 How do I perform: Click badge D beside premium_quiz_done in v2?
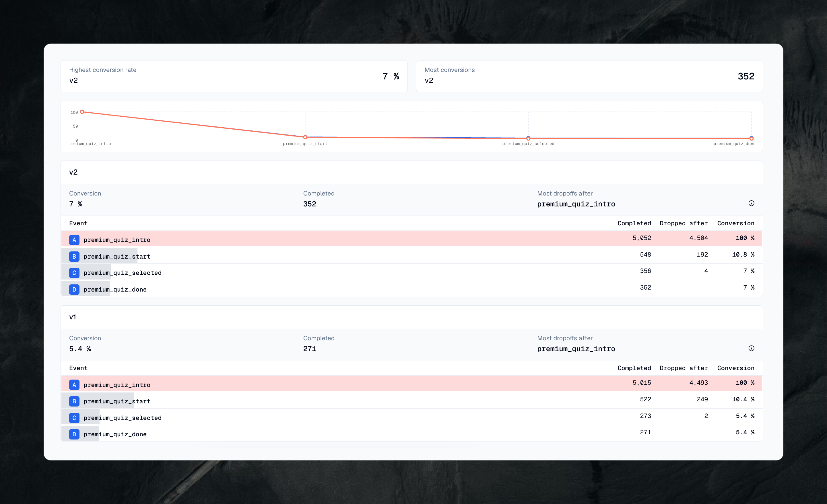[74, 289]
